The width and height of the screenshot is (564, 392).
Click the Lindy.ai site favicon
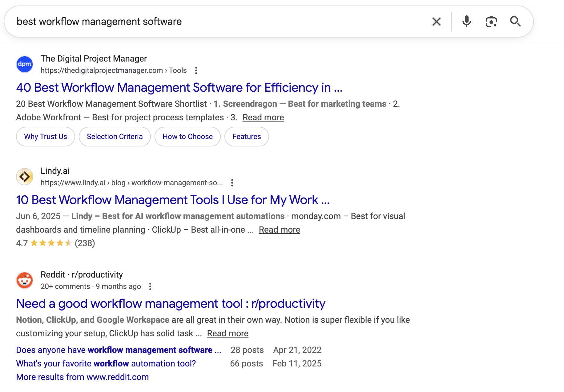pyautogui.click(x=25, y=177)
